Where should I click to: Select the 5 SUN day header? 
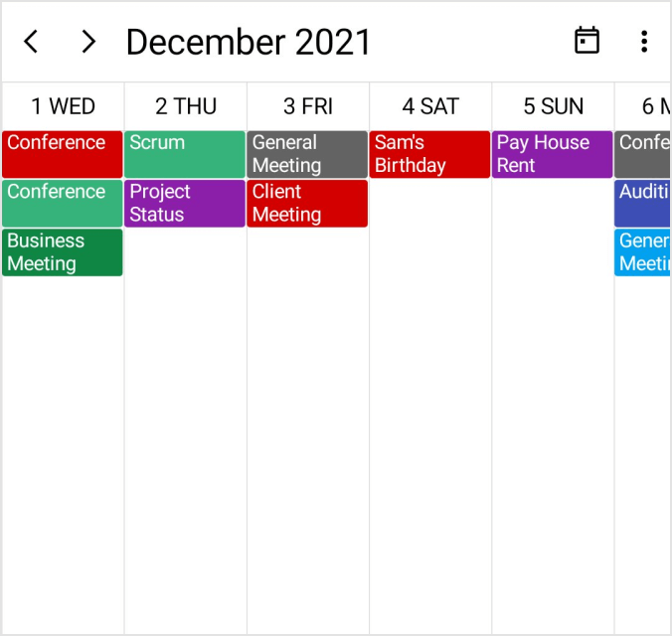click(x=553, y=106)
